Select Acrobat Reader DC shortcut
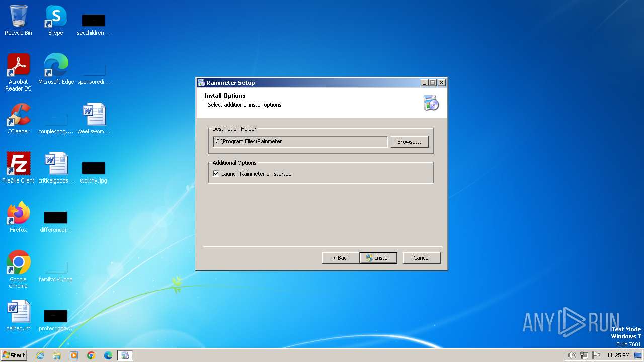 click(18, 72)
